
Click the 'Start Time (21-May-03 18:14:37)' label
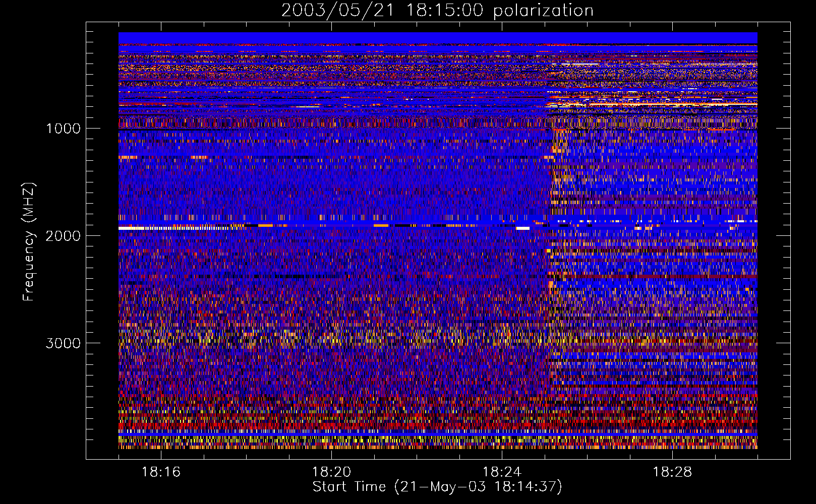pos(437,487)
